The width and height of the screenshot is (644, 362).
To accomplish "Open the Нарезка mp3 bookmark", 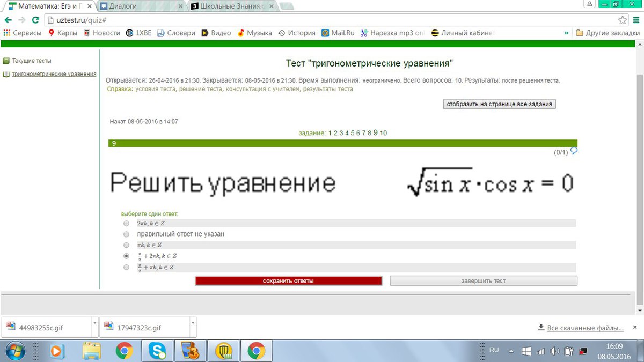I will pos(392,33).
